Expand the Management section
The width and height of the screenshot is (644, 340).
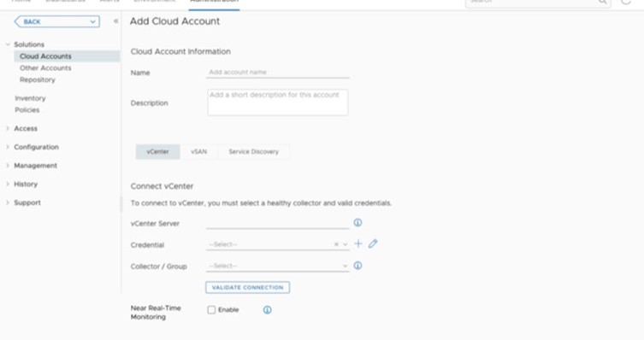tap(8, 165)
